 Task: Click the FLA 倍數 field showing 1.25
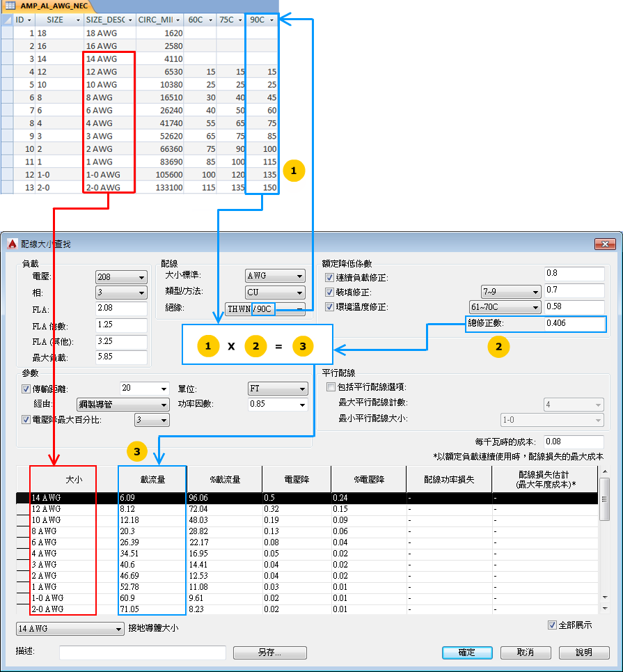point(121,325)
